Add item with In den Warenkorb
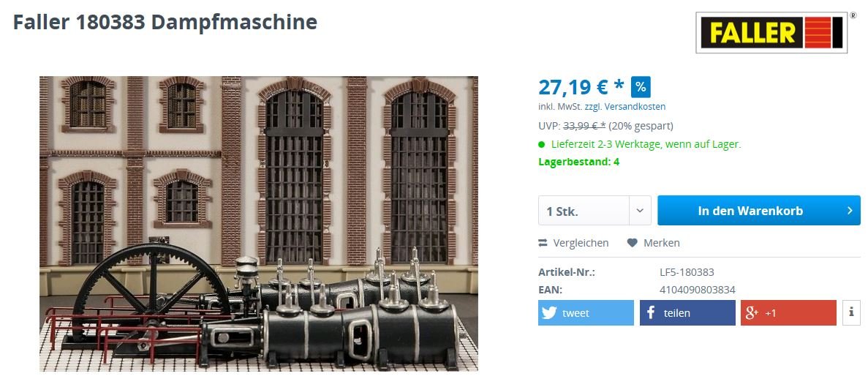The image size is (868, 379). pos(759,211)
